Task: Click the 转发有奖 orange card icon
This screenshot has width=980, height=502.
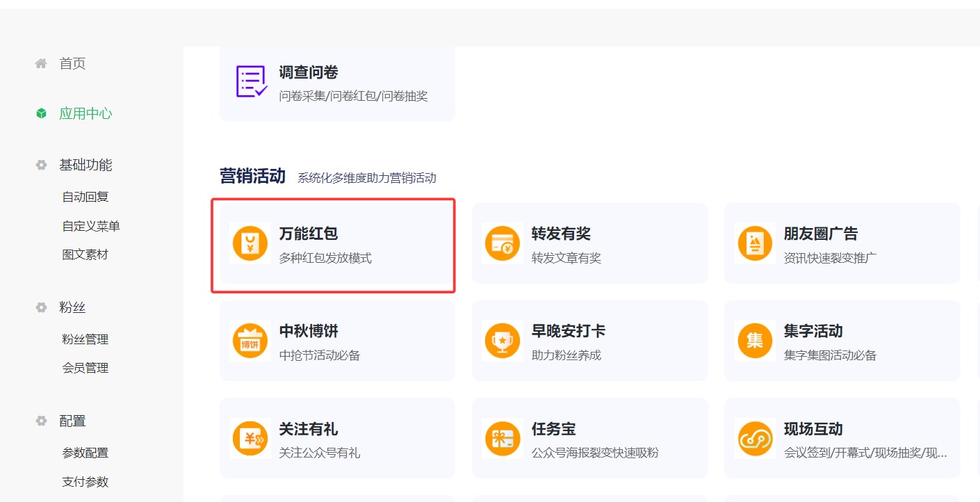Action: tap(502, 243)
